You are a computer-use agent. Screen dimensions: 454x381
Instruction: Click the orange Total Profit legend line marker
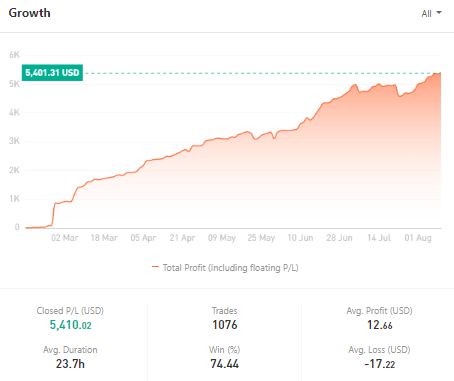click(x=155, y=267)
